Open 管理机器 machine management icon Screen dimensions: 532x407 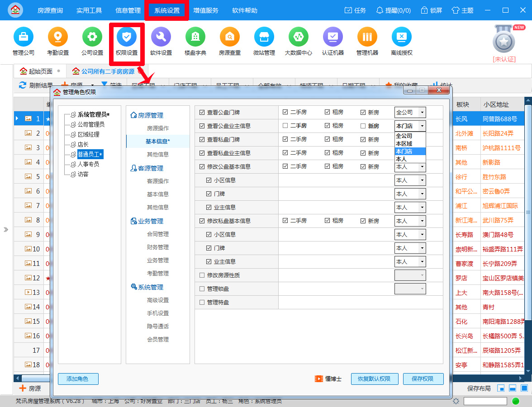coord(367,37)
